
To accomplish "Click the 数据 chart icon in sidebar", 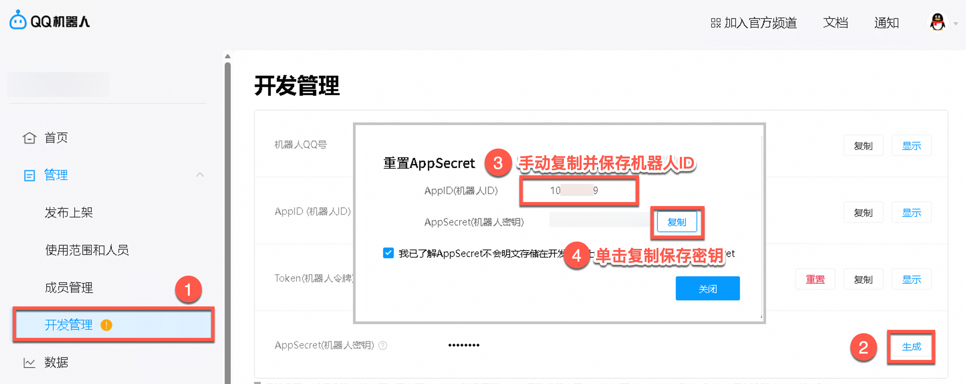I will (x=29, y=362).
